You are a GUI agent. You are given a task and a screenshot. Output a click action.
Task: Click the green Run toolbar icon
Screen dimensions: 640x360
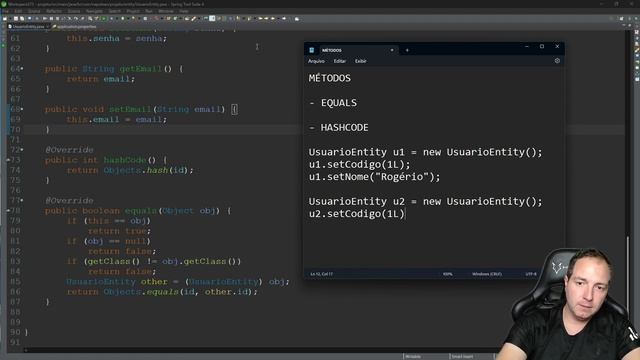[104, 19]
